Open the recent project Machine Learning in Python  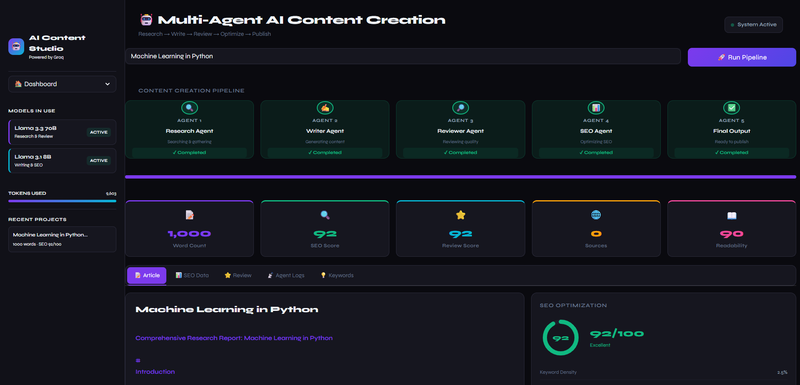pyautogui.click(x=62, y=239)
